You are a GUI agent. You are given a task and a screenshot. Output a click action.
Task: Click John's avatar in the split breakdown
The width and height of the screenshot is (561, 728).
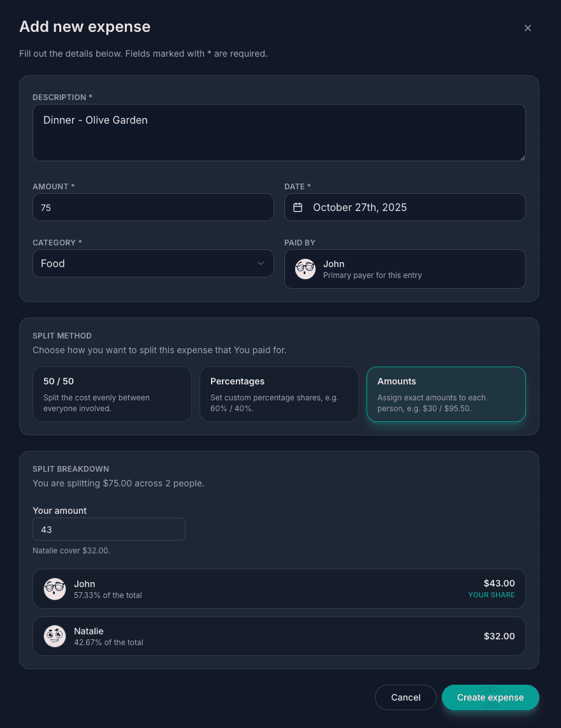[55, 588]
